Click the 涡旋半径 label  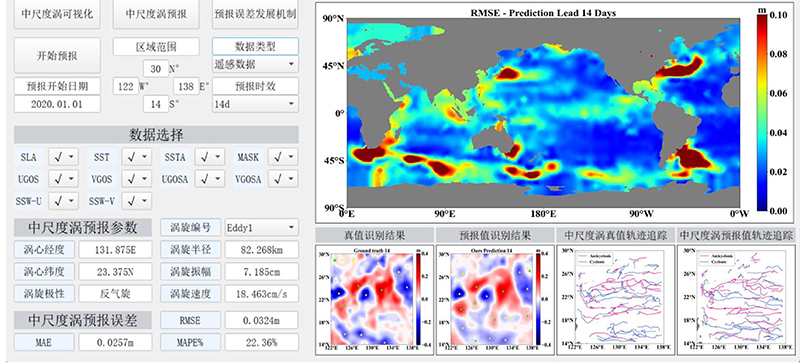[191, 250]
